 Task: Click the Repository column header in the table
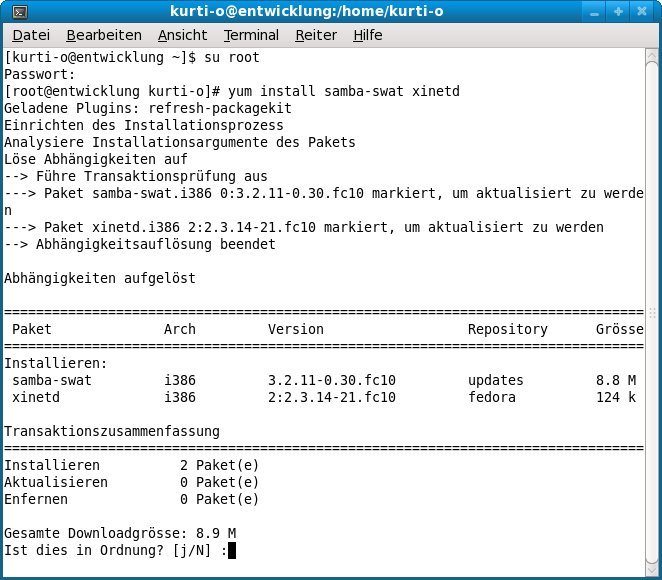point(507,329)
